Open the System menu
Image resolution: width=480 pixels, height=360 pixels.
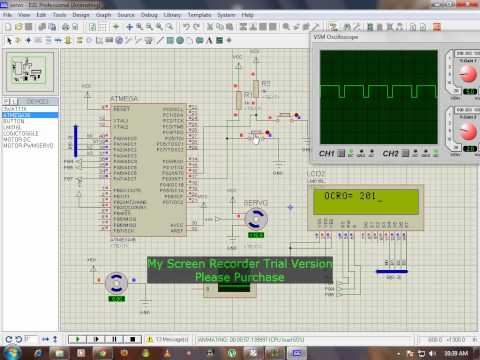tap(226, 15)
